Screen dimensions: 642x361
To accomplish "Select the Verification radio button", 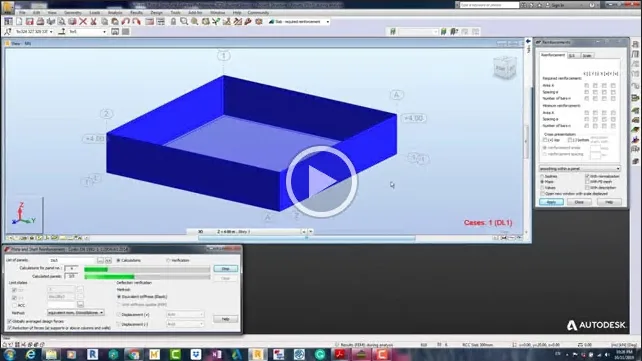I will [x=168, y=260].
